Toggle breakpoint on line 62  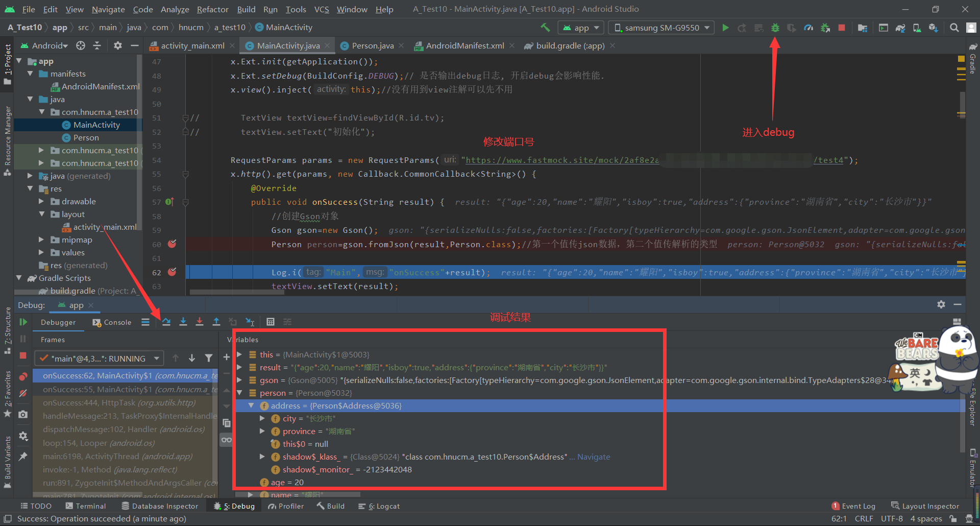tap(172, 272)
